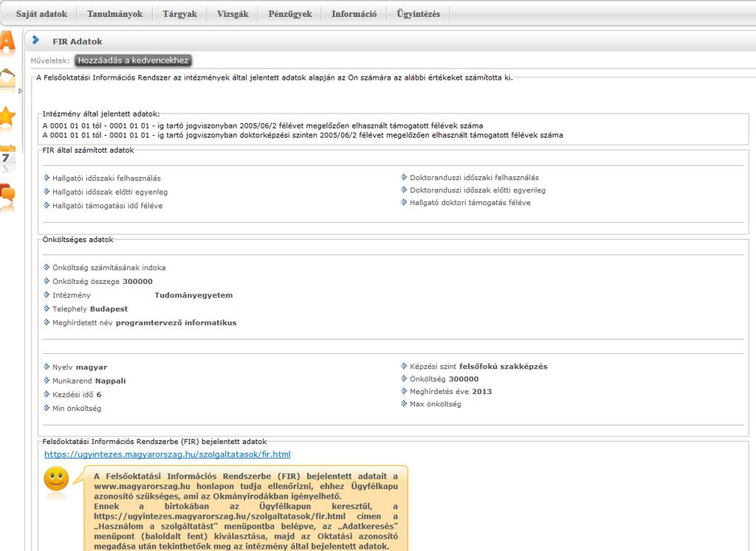Open the Saját adatok menu

(x=41, y=14)
